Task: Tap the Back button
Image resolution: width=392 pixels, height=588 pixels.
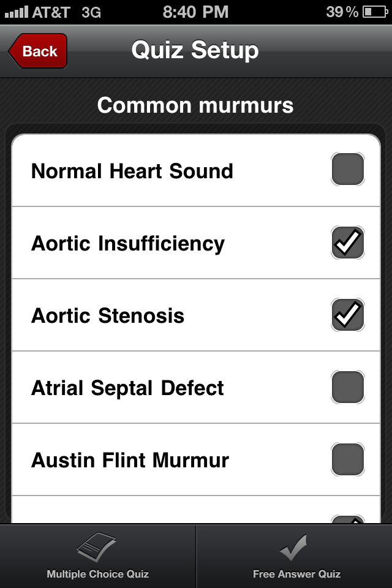Action: coord(37,51)
